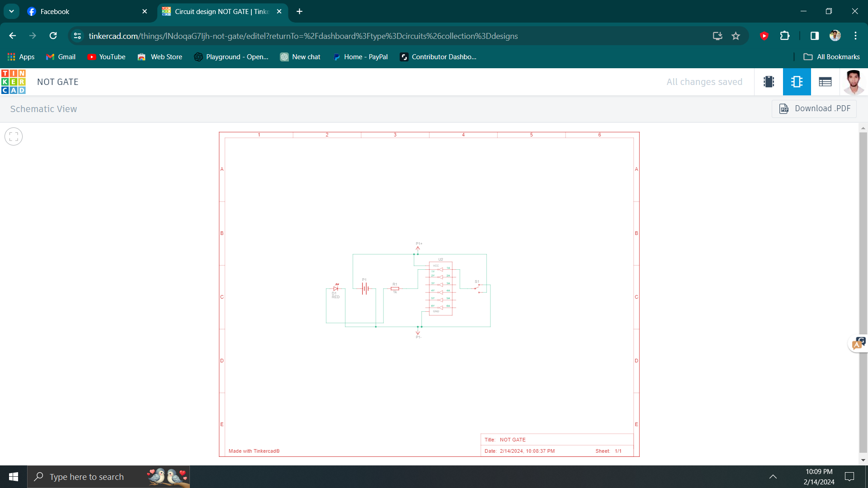The height and width of the screenshot is (488, 868).
Task: Click the Windows Start button
Action: coord(14,477)
